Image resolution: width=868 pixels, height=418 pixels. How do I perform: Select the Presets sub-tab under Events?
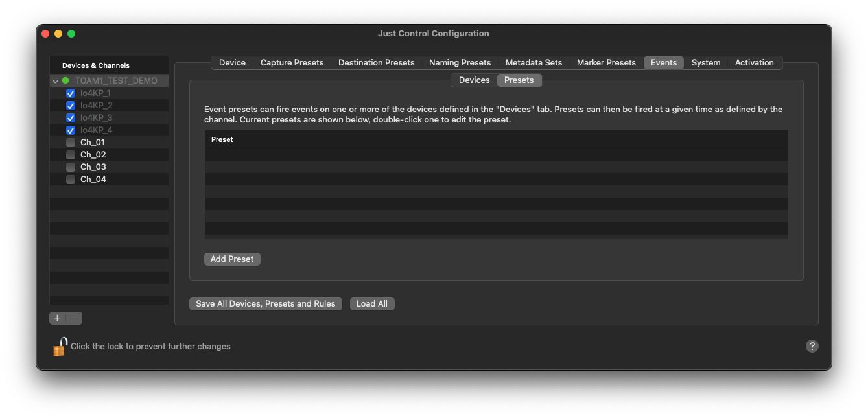519,80
